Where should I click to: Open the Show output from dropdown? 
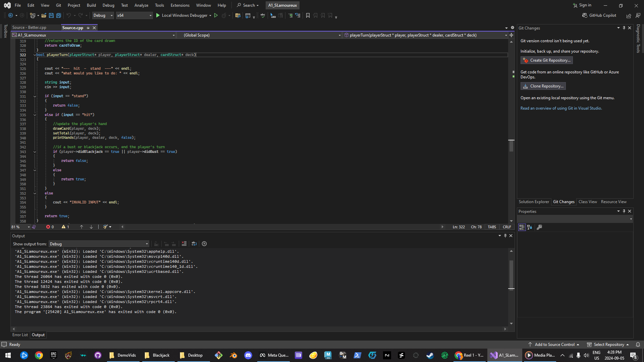pos(99,244)
